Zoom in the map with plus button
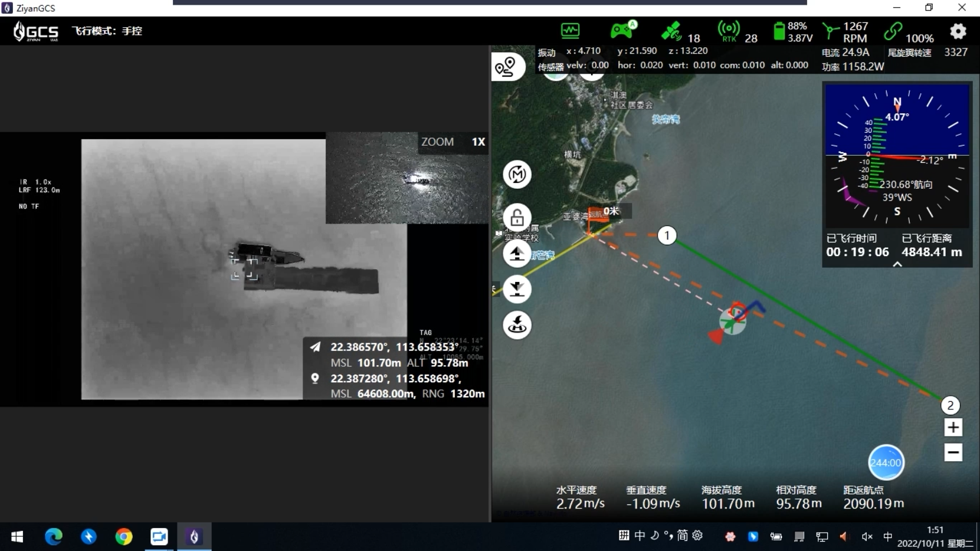The width and height of the screenshot is (980, 551). coord(953,427)
